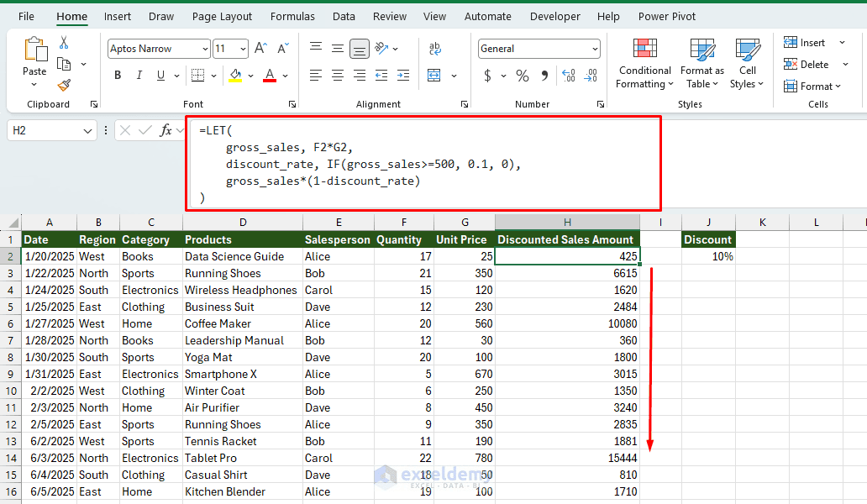Viewport: 867px width, 504px height.
Task: Click the Copy icon
Action: (x=64, y=64)
